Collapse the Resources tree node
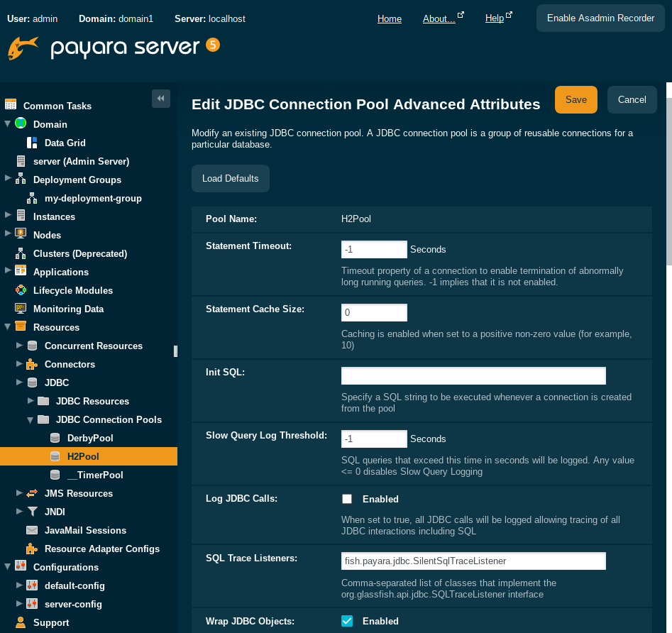Screen dimensions: 672x633 [8, 327]
